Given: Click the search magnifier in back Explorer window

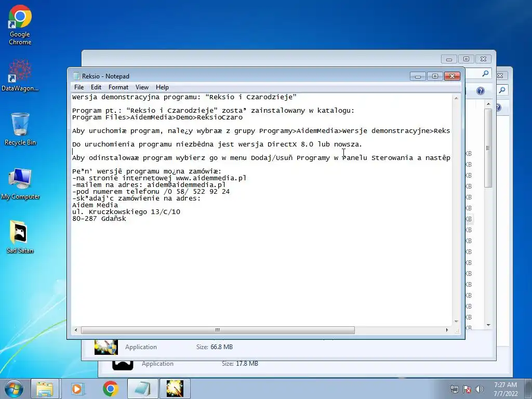Looking at the screenshot, I should coord(486,73).
